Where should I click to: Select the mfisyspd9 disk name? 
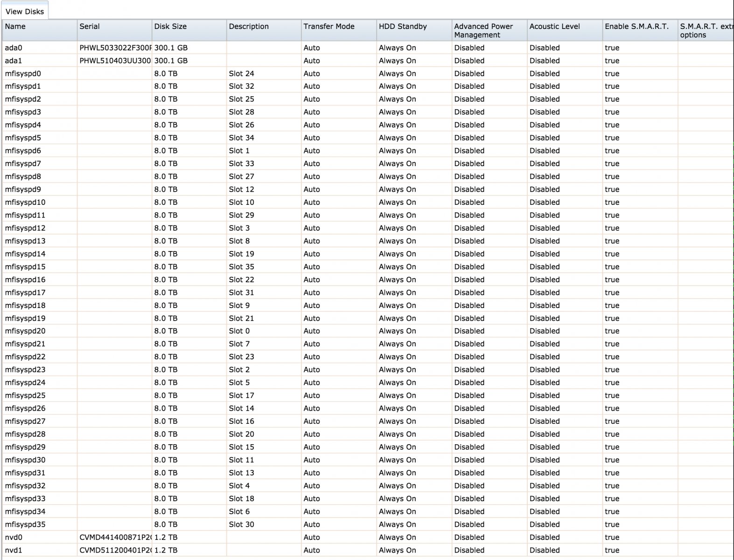23,189
